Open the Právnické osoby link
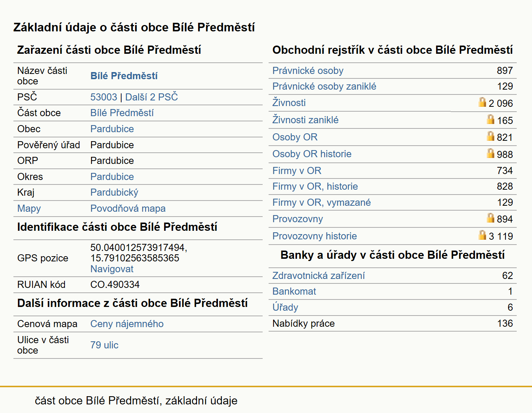 308,71
